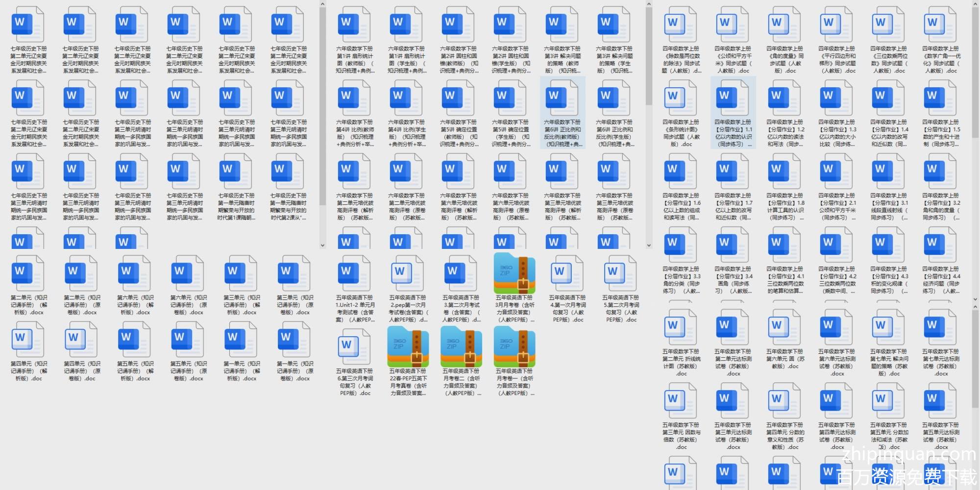Select the 月考卷一 ZIP archive
Viewport: 980px width, 490px height.
(x=514, y=347)
